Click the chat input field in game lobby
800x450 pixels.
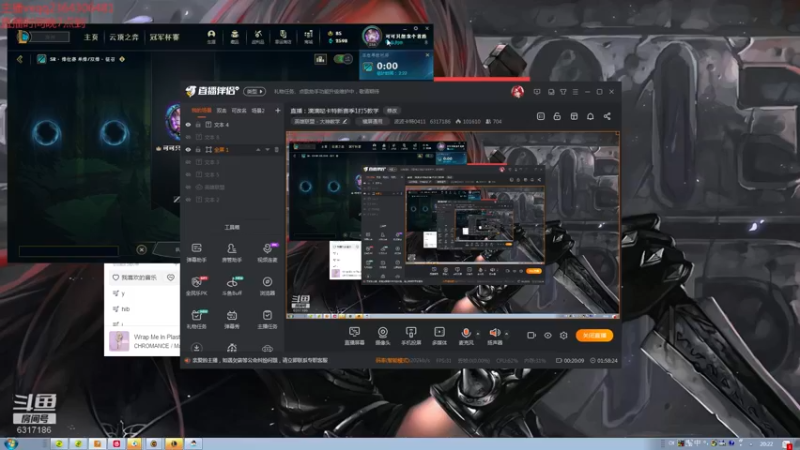point(68,251)
